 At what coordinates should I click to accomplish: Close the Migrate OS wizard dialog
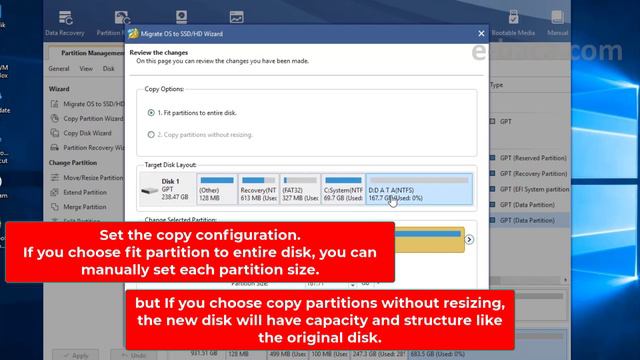[481, 33]
